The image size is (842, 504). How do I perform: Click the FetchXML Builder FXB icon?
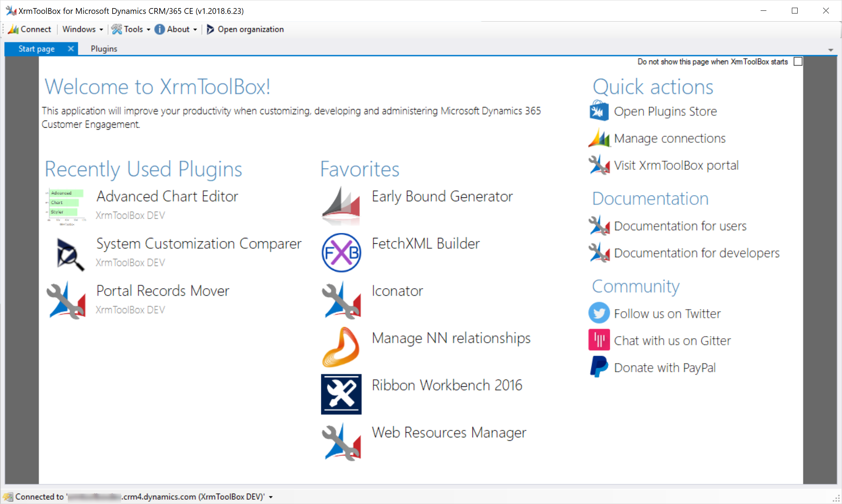[x=341, y=253]
